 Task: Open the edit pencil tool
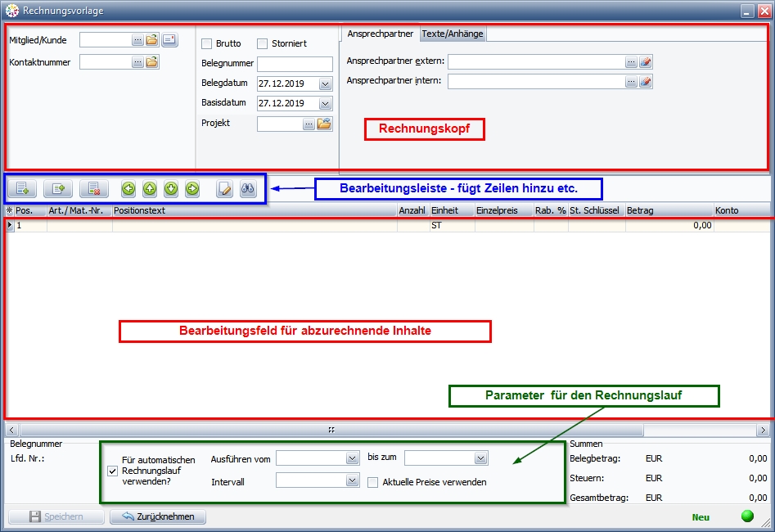(x=224, y=188)
